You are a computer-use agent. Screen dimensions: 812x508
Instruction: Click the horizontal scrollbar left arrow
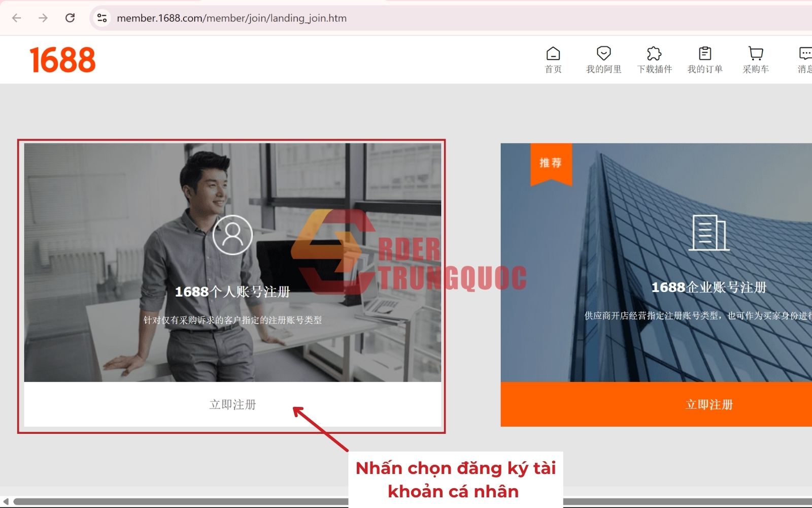pos(6,502)
